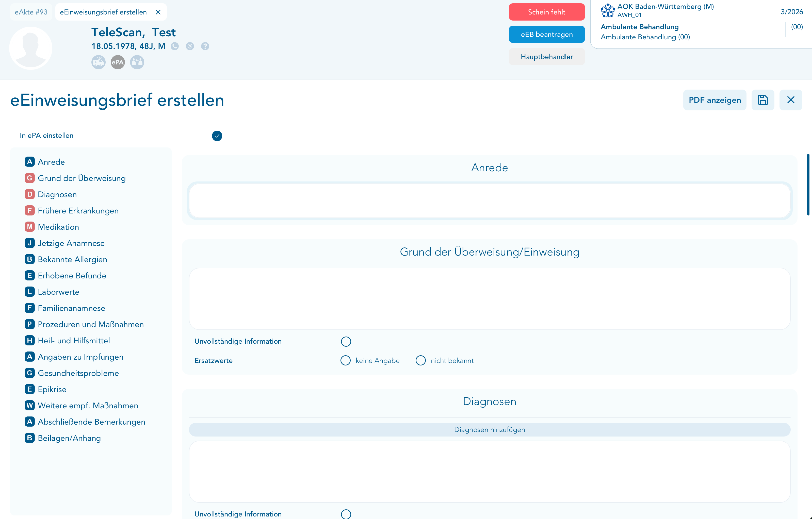Switch to eAkte #93 tab
The height and width of the screenshot is (519, 812).
31,12
